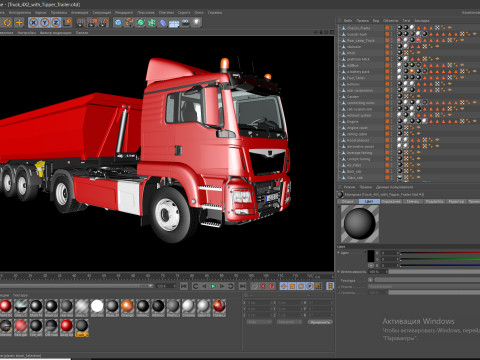Image resolution: width=480 pixels, height=360 pixels.
Task: Click Apply button in coordinates panel
Action: point(320,322)
